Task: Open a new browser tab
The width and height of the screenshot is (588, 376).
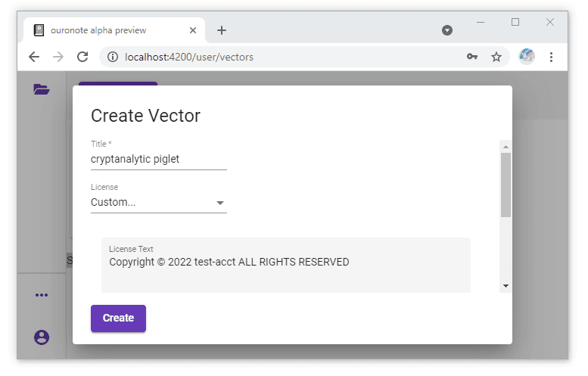Action: [x=222, y=30]
